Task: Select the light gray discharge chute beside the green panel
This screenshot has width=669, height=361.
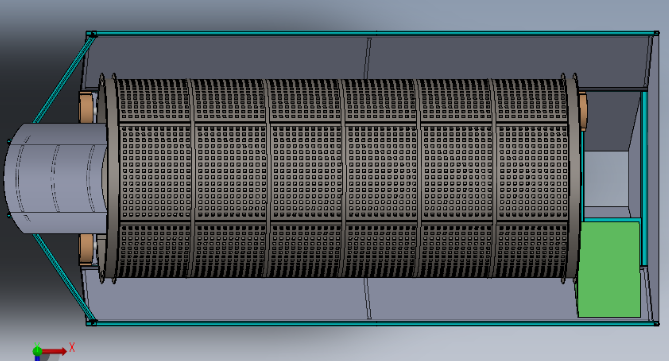Action: pyautogui.click(x=606, y=180)
